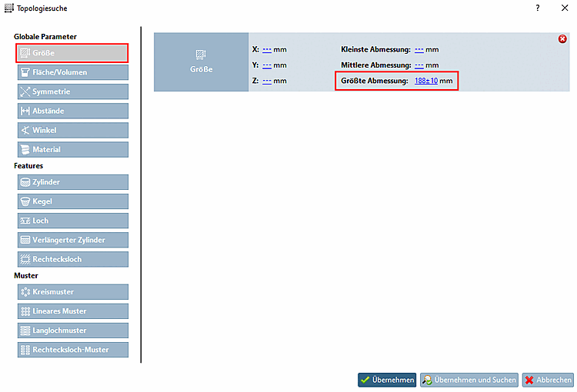Add a Langlochmuster pattern

pos(73,331)
